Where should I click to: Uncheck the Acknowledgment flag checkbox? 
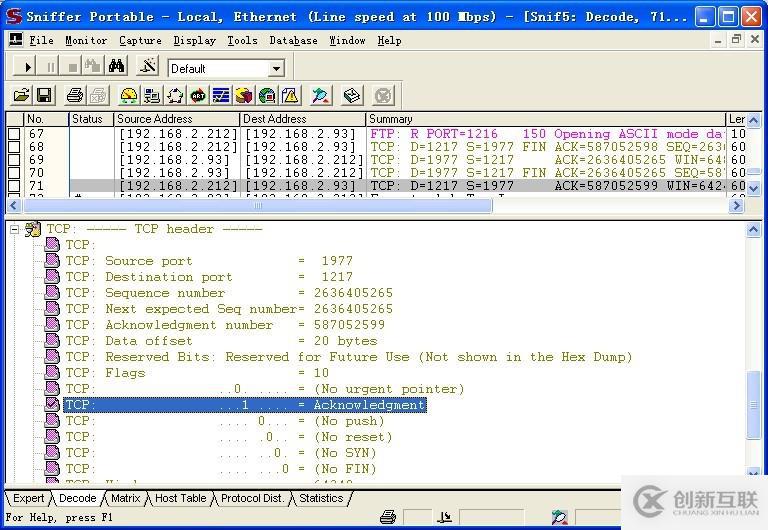(x=52, y=405)
